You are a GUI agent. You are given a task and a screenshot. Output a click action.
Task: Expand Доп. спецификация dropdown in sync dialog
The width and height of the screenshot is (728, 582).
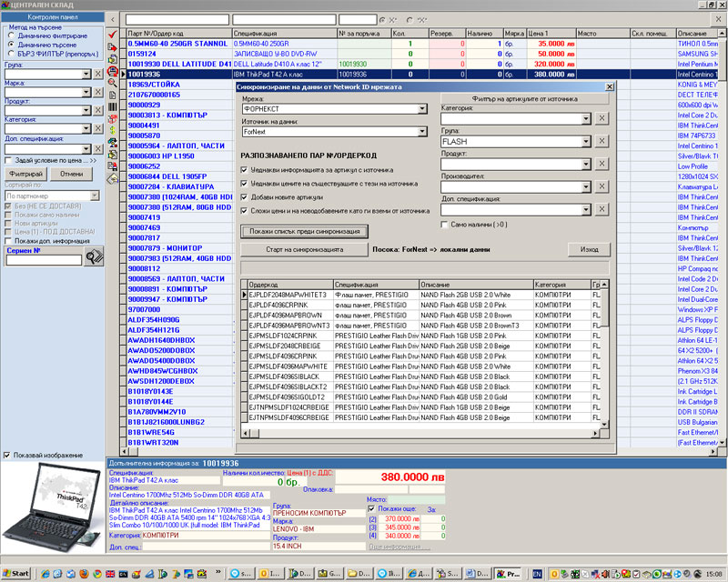coord(586,210)
